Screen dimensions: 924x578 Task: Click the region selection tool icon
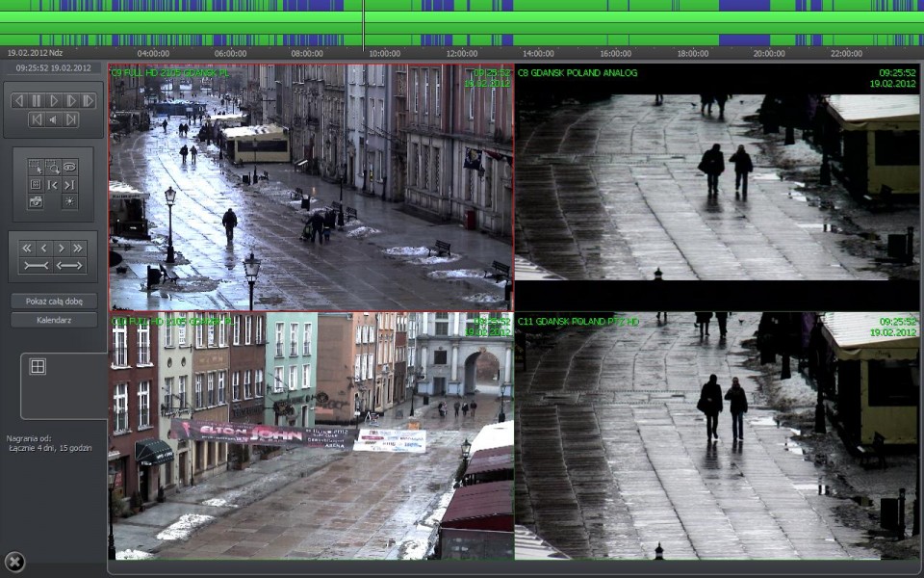tap(36, 167)
